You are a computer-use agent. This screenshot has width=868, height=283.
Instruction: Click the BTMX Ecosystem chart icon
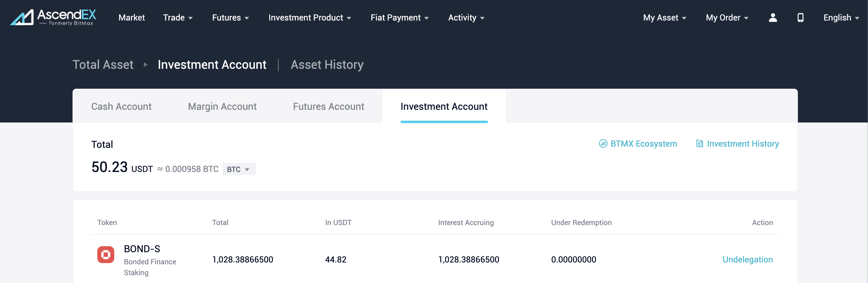[603, 144]
